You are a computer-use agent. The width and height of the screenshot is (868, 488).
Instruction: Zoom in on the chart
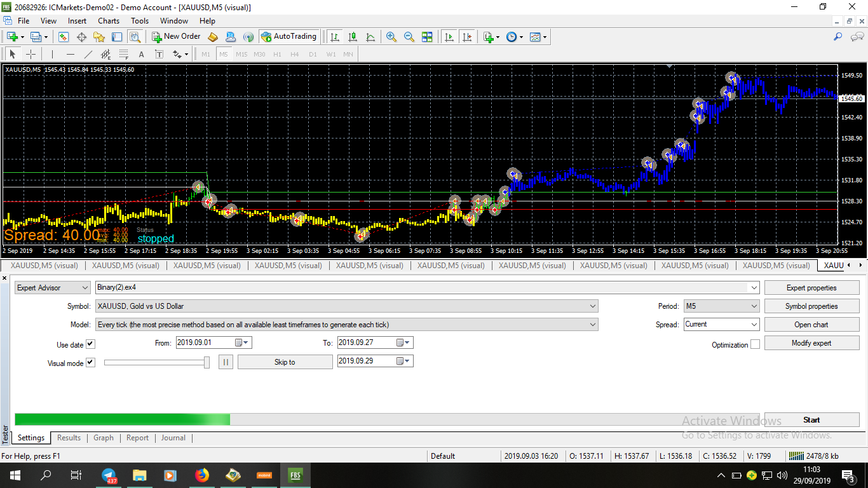(391, 37)
